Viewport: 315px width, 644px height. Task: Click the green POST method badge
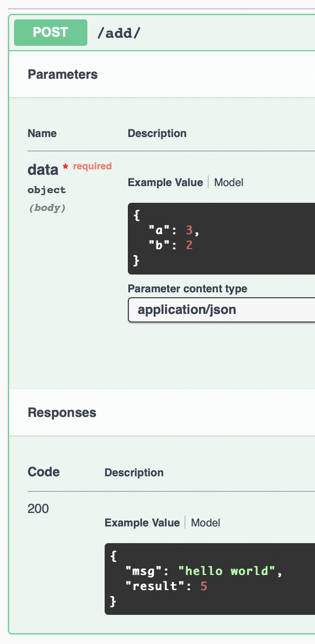[x=51, y=32]
